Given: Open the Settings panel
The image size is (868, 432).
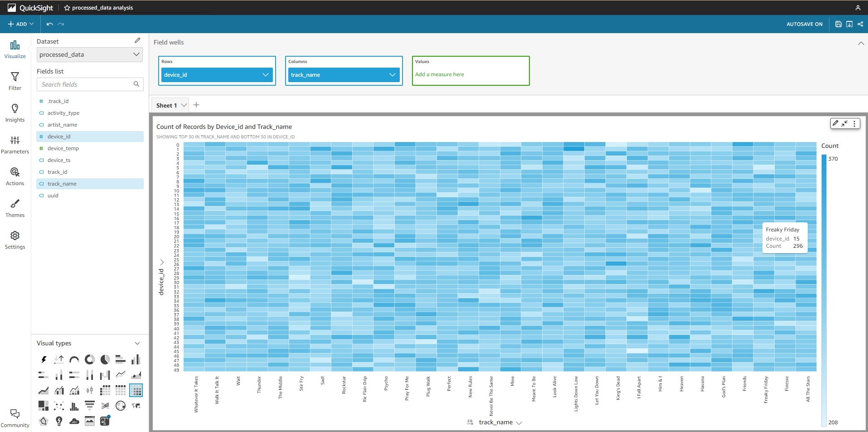Looking at the screenshot, I should pyautogui.click(x=15, y=240).
